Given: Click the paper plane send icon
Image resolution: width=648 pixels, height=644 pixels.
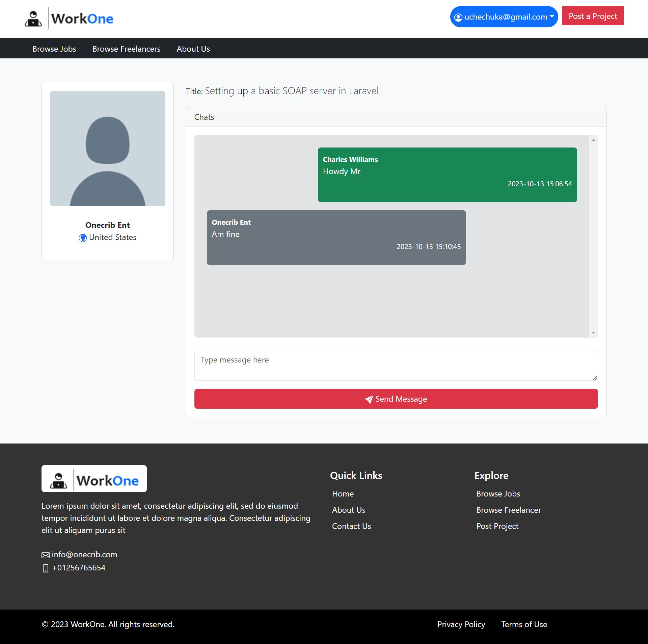Looking at the screenshot, I should pos(369,399).
